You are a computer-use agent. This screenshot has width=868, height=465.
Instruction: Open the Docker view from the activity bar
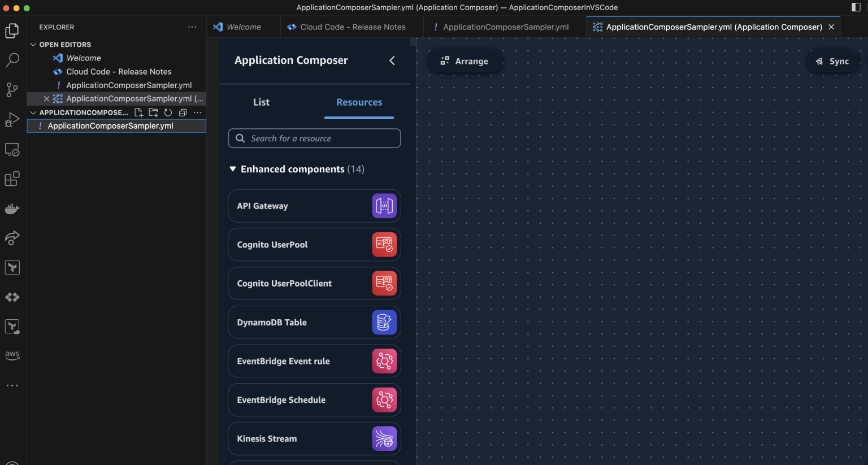12,208
